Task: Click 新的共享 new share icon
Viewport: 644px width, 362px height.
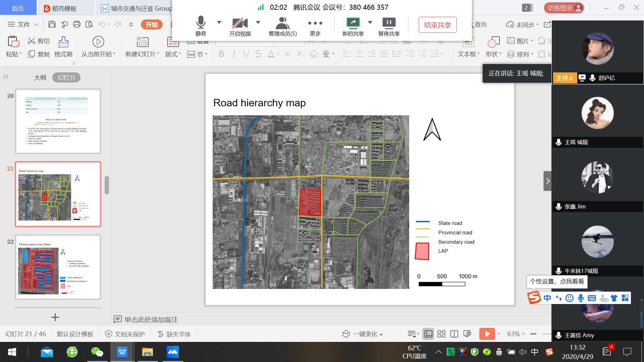Action: coord(353,22)
